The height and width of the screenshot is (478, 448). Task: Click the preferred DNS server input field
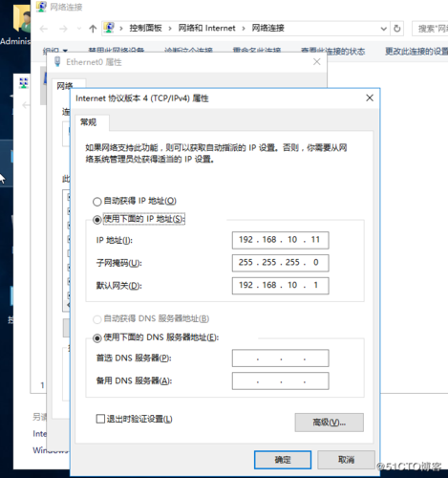[280, 358]
